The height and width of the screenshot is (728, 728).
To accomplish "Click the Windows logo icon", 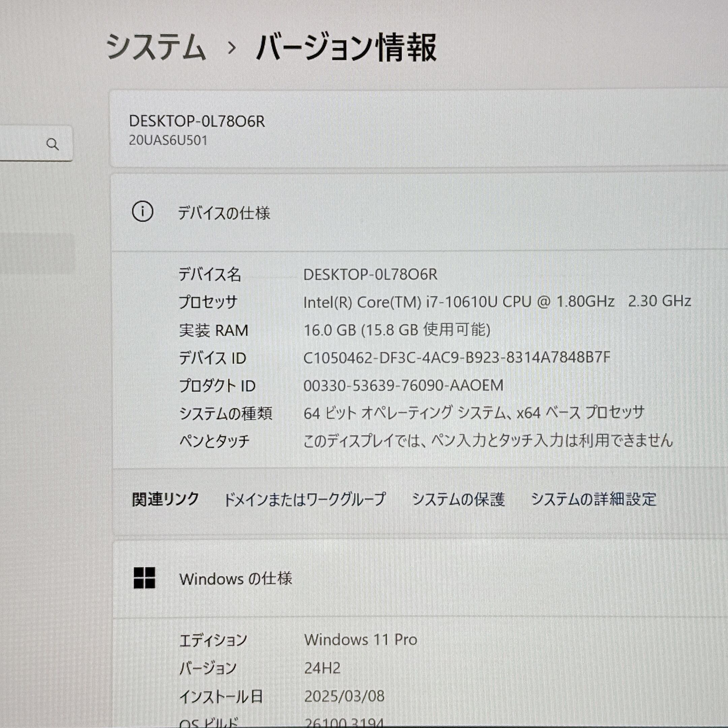I will point(144,578).
